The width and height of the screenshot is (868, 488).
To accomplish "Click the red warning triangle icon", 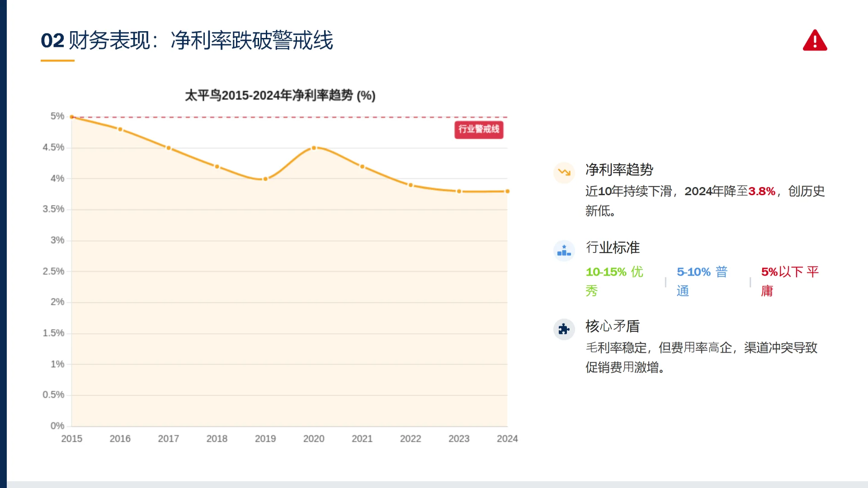I will pyautogui.click(x=815, y=40).
